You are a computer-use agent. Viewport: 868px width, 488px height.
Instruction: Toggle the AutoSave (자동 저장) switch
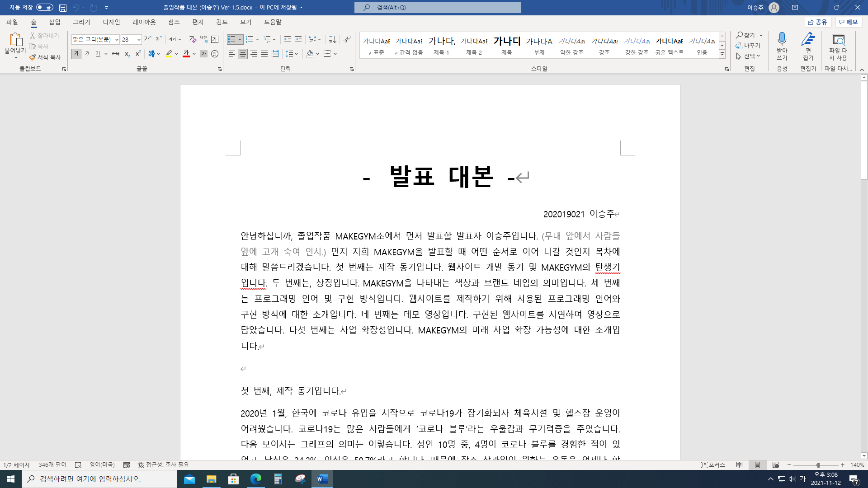[x=44, y=7]
